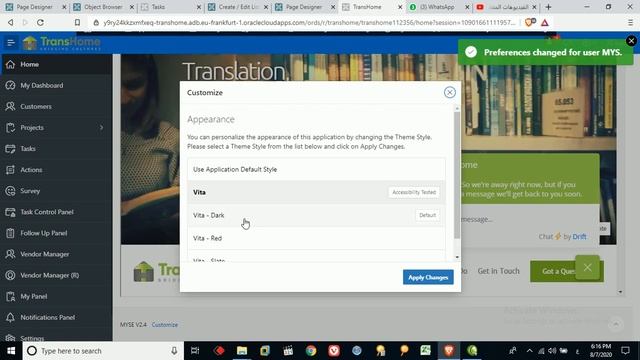Click the Customize link in footer

click(x=164, y=325)
